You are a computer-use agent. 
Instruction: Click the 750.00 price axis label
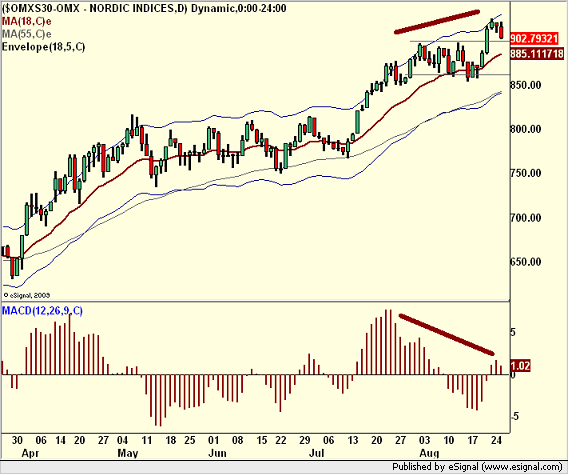526,173
